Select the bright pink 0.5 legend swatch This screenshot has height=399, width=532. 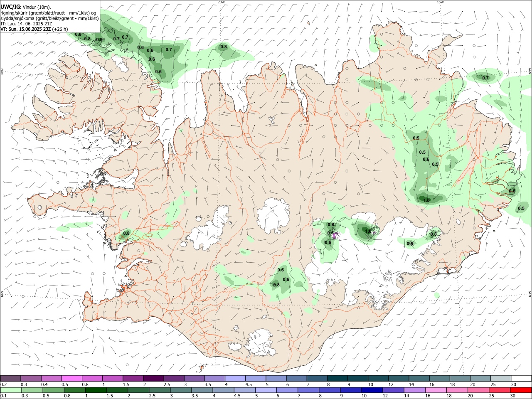pyautogui.click(x=72, y=378)
